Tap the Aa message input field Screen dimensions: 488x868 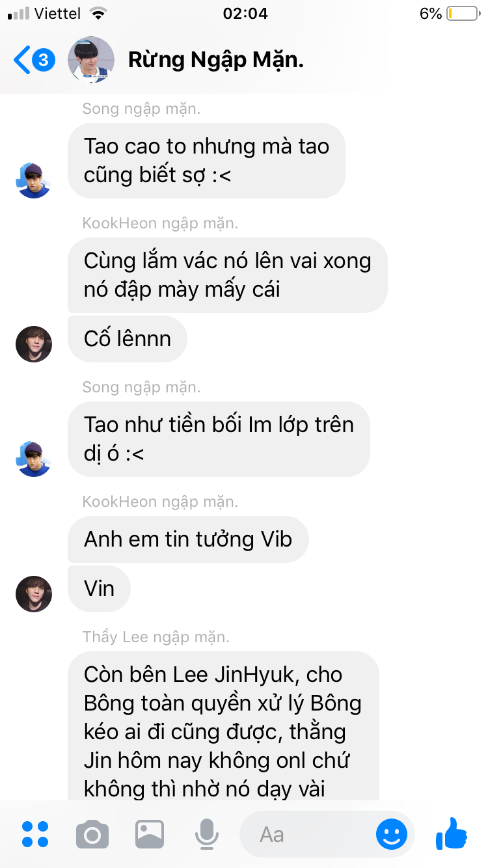point(307,834)
